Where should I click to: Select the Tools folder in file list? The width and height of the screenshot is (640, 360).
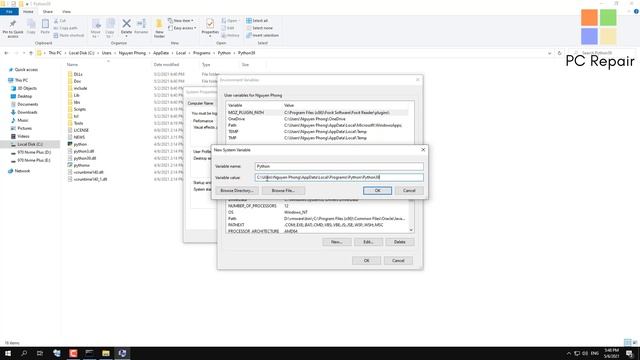pyautogui.click(x=78, y=123)
